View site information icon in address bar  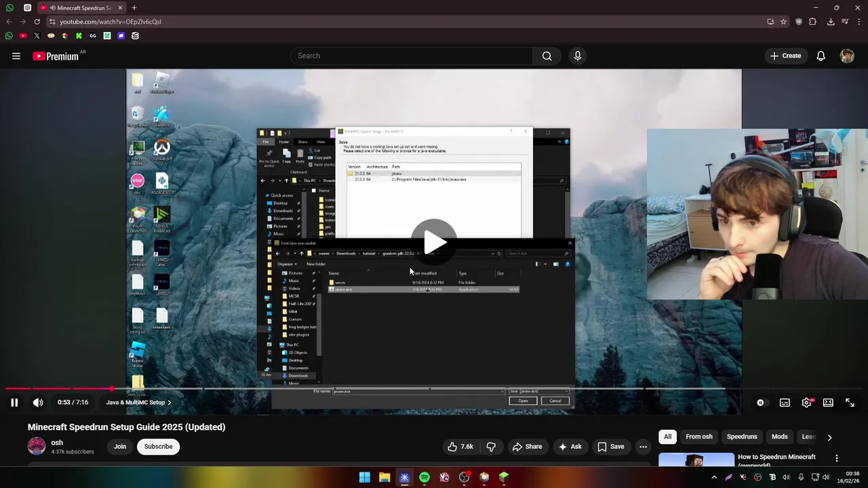point(52,22)
